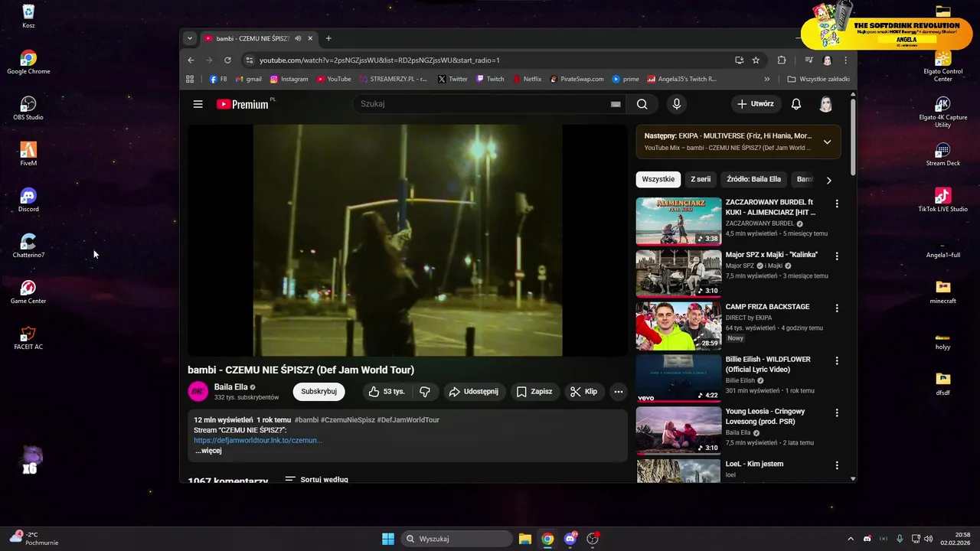Go back in Chrome

(x=191, y=60)
